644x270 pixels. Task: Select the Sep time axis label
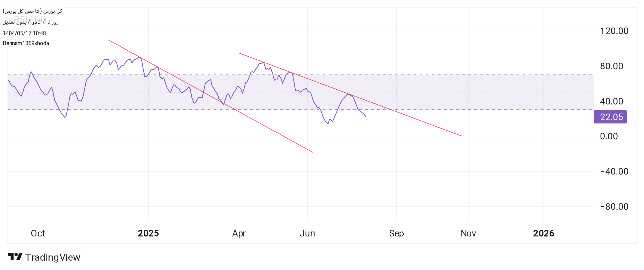coord(396,233)
